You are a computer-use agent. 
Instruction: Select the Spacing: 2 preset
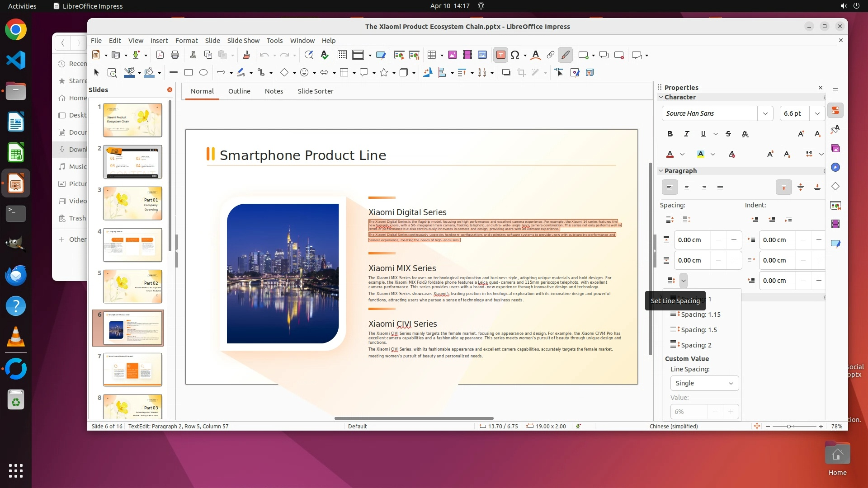[x=696, y=345]
